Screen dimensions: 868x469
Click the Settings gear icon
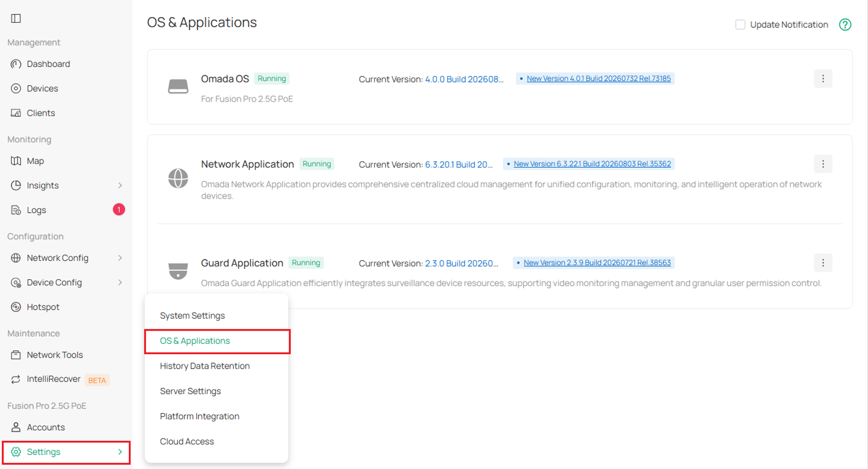coord(16,452)
